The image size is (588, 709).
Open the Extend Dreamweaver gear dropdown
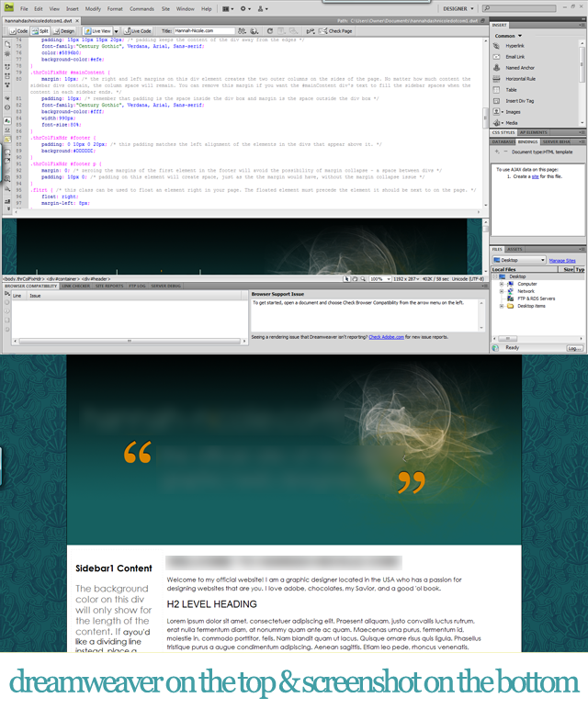(245, 8)
